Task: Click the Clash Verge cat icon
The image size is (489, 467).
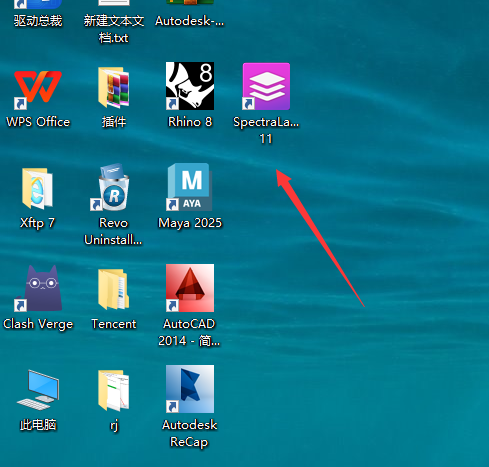Action: (38, 288)
